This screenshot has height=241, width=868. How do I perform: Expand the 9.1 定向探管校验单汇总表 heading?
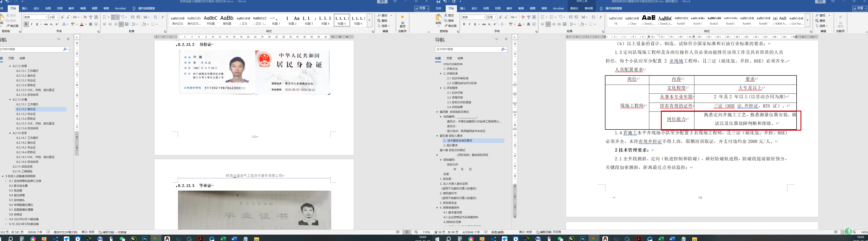(6, 181)
